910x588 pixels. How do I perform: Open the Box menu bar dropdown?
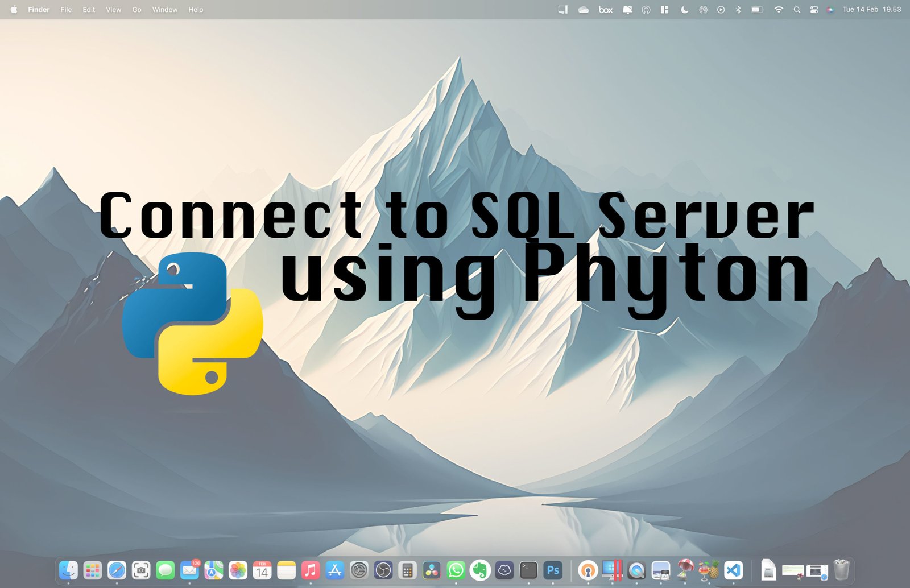pos(605,10)
